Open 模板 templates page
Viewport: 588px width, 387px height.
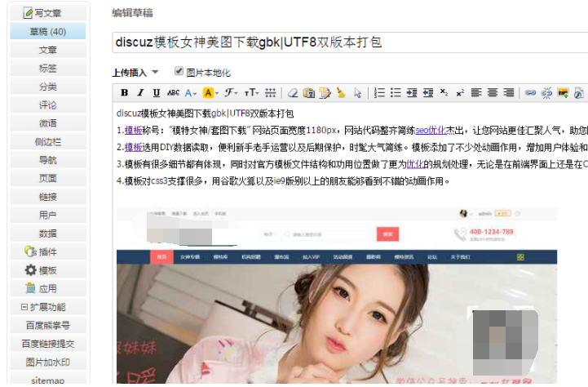pyautogui.click(x=48, y=270)
